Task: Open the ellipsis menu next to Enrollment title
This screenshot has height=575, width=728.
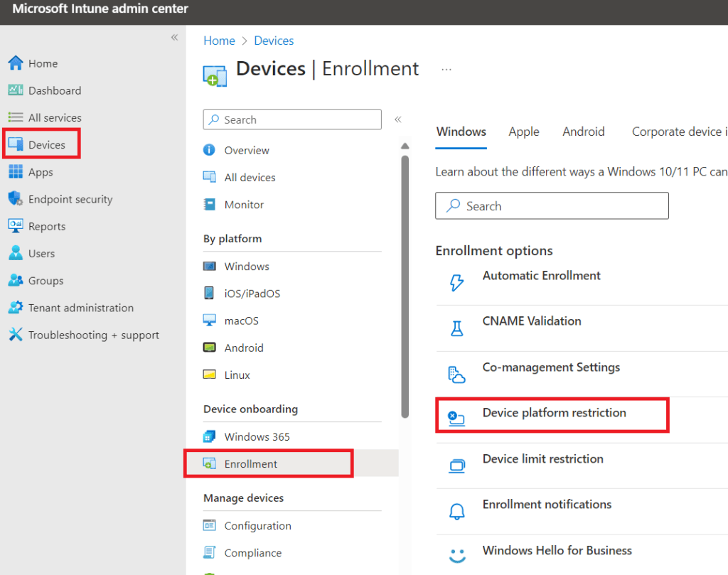Action: coord(446,70)
